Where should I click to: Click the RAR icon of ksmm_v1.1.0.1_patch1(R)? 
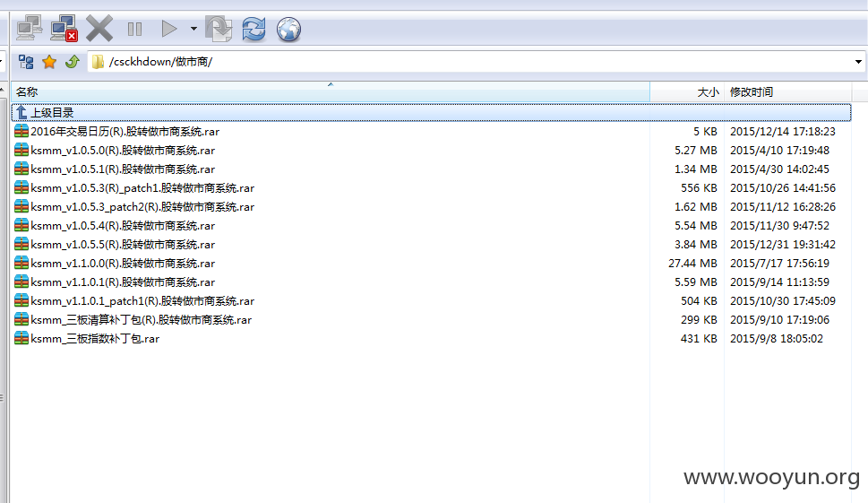(x=21, y=300)
